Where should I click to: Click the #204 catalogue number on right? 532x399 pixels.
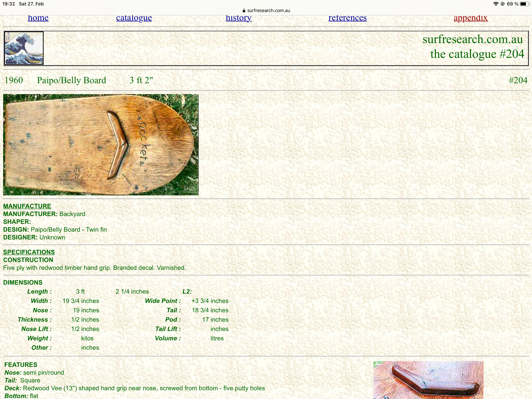coord(518,80)
